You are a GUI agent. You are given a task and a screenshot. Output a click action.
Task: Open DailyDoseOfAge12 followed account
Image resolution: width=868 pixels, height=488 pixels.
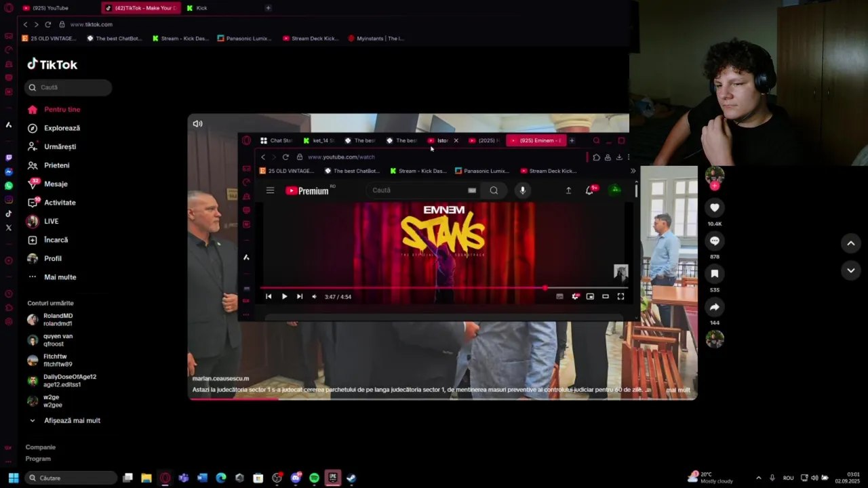tap(62, 381)
